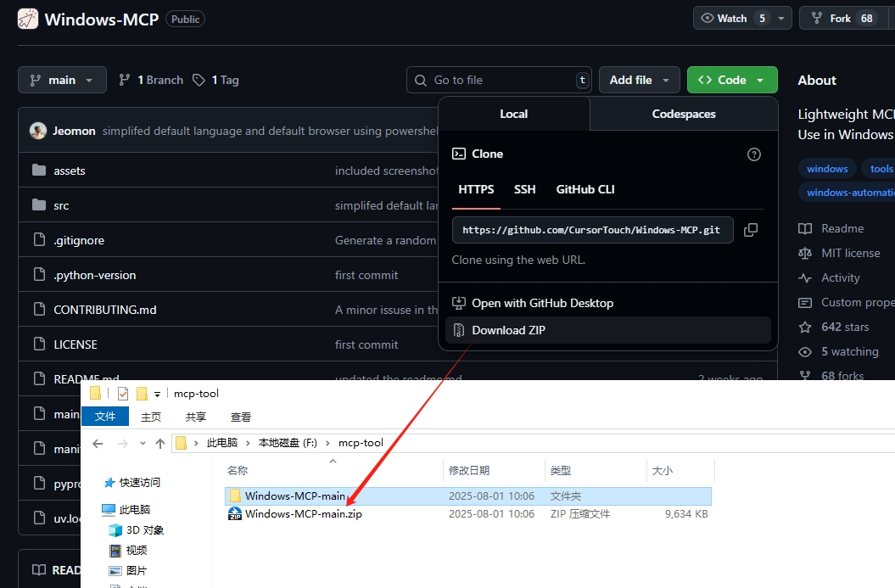This screenshot has width=895, height=588.
Task: Click the src folder icon
Action: 39,205
